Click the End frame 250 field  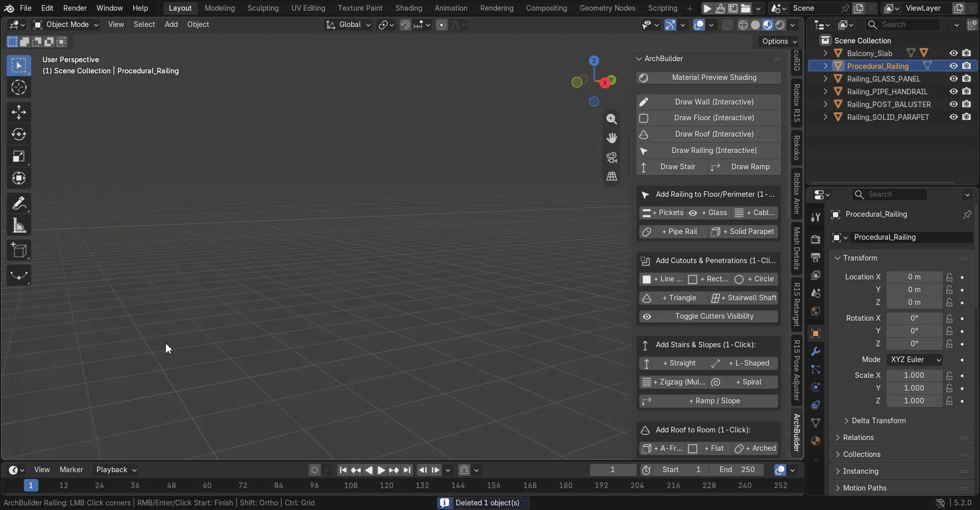point(737,470)
